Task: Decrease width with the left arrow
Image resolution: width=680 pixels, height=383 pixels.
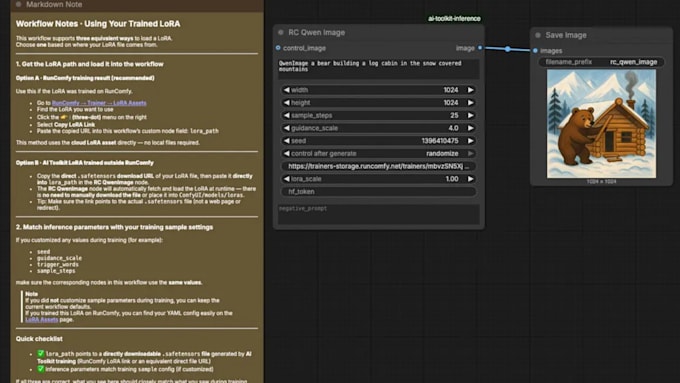Action: point(286,90)
